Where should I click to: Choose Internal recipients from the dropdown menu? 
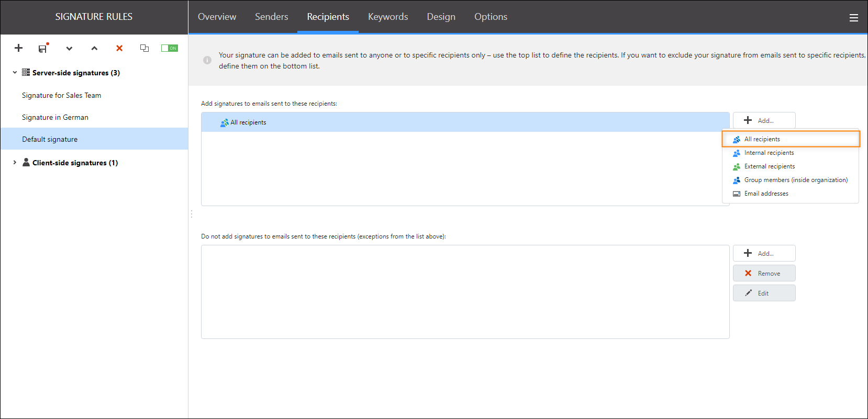coord(769,153)
